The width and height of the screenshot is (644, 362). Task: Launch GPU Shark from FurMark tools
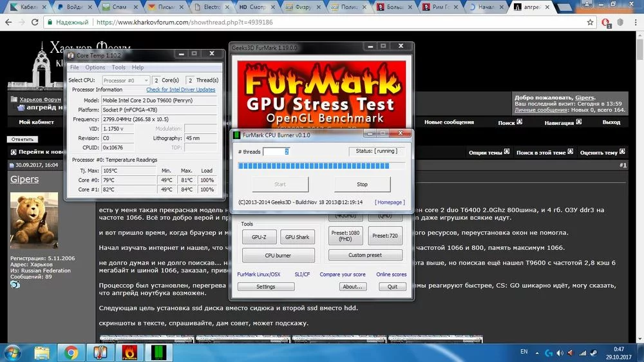pyautogui.click(x=297, y=237)
